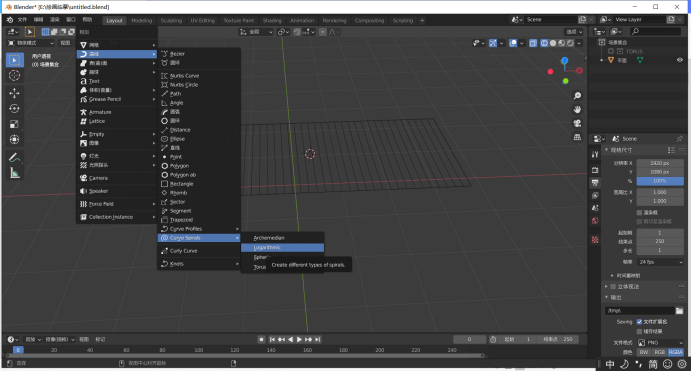This screenshot has height=371, width=692.
Task: Open the World properties tab (red globe)
Action: (595, 221)
